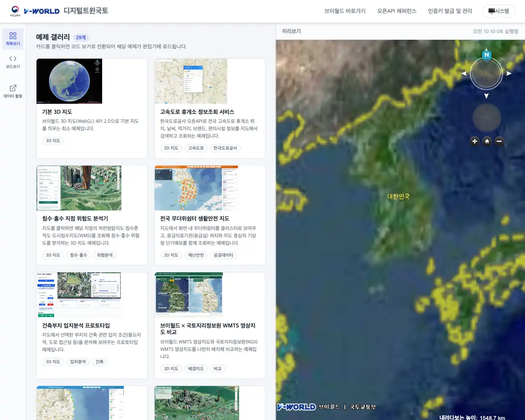The width and height of the screenshot is (525, 420).
Task: Switch to 코드보기 code view icon
Action: (x=13, y=62)
